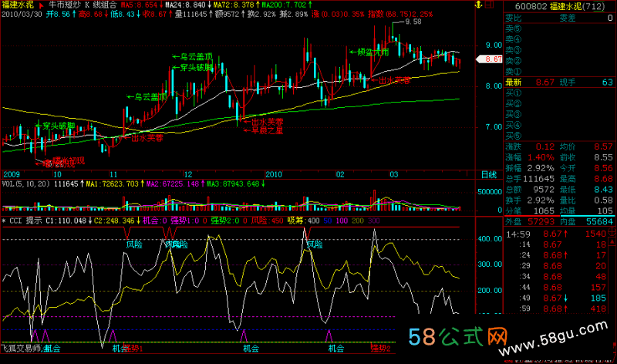This screenshot has width=617, height=364.
Task: Select the 2009 marker on the time axis
Action: [12, 175]
